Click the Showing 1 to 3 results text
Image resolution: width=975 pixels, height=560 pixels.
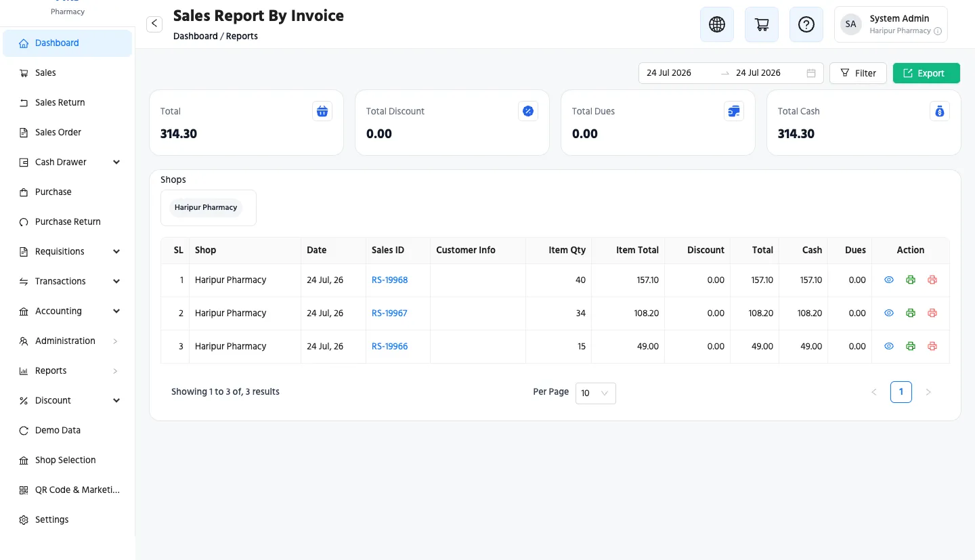click(x=225, y=391)
